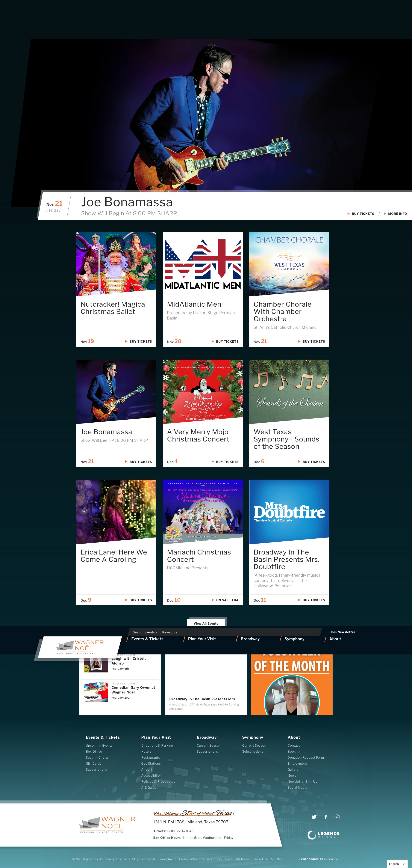Click the Legends Global logo
Viewport: 412px width, 868px height.
pos(323,835)
